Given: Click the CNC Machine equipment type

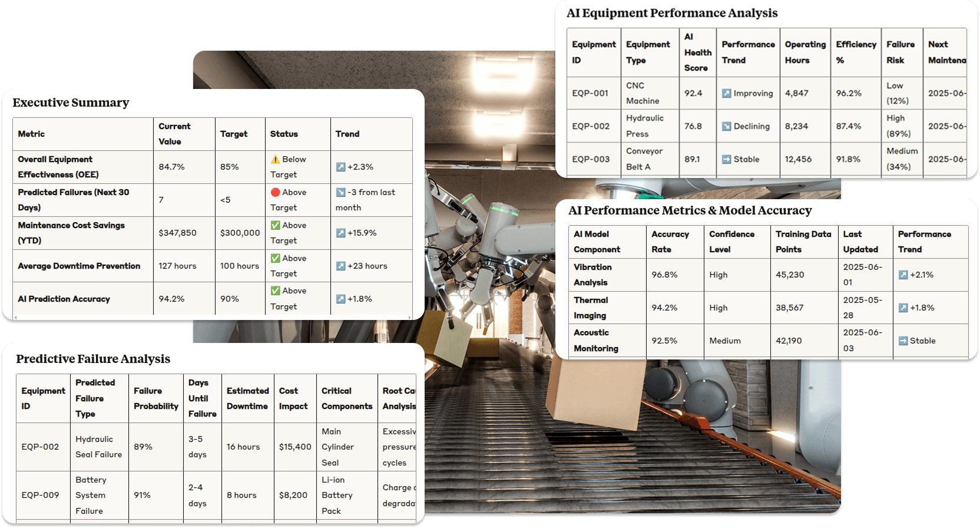Looking at the screenshot, I should [643, 93].
